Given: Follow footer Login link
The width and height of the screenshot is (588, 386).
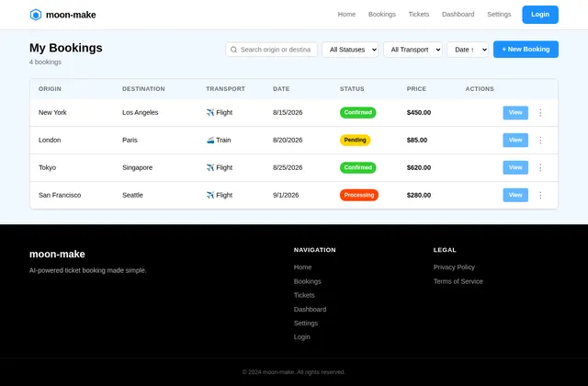Looking at the screenshot, I should pyautogui.click(x=302, y=337).
